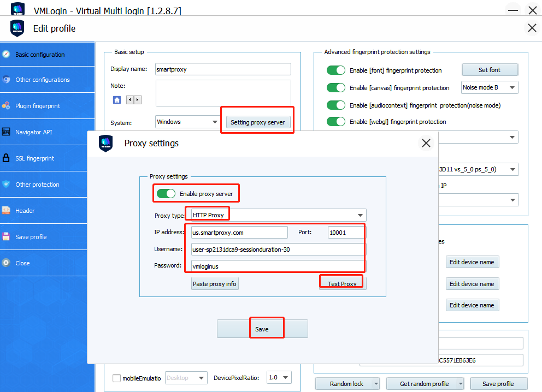Open the Other configurations tab
542x392 pixels.
[48, 79]
